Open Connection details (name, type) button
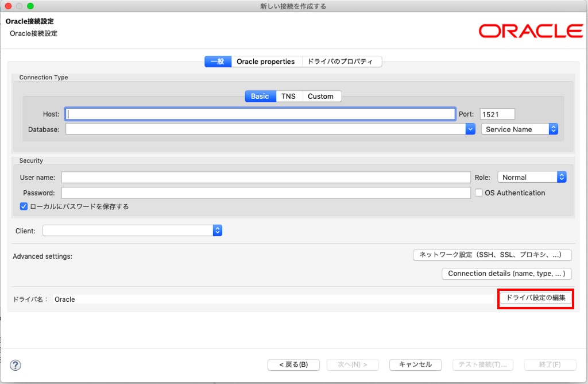The height and width of the screenshot is (384, 588). click(x=506, y=274)
